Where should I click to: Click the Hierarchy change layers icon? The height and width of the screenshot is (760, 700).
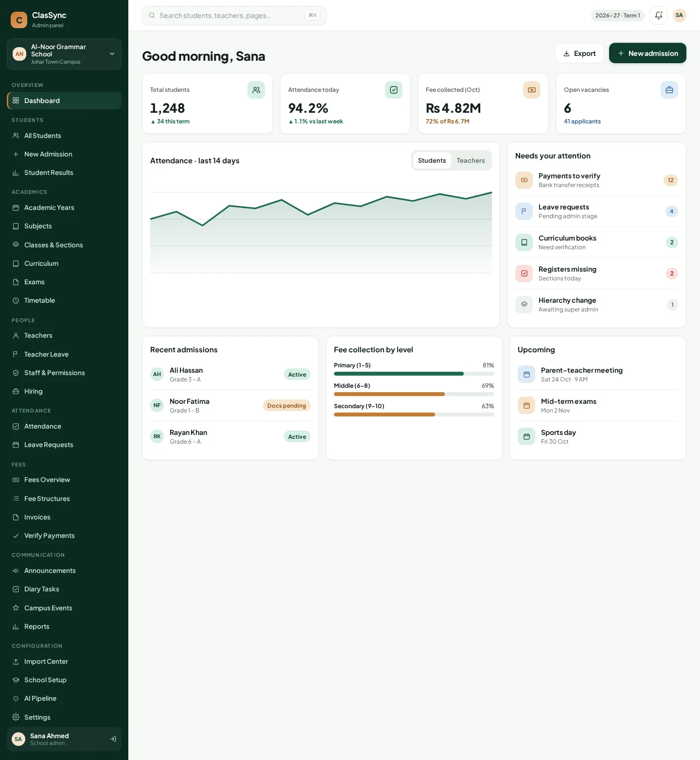point(524,305)
